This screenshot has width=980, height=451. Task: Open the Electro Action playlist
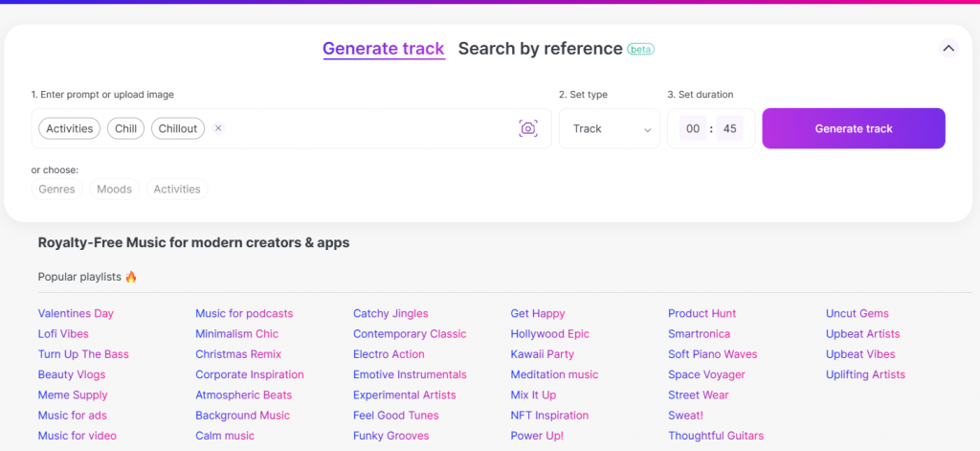[x=389, y=354]
